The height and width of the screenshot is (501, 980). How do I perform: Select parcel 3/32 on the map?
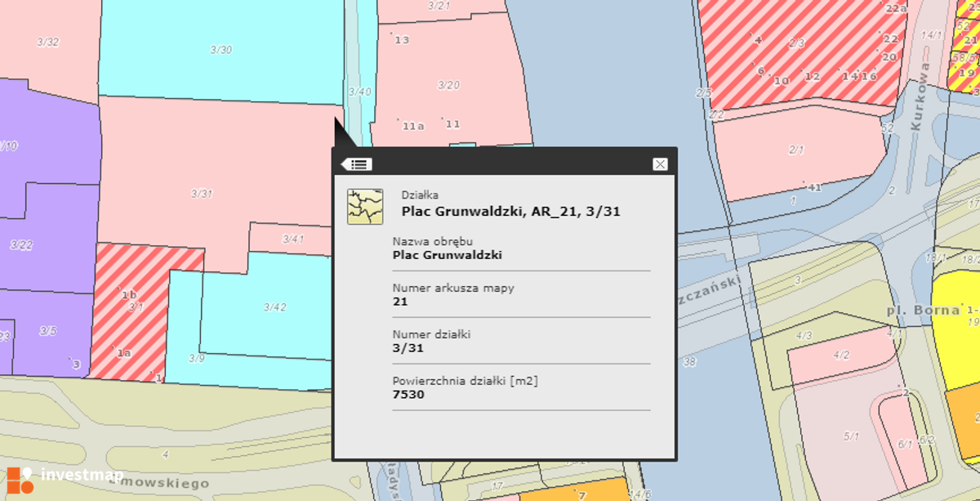click(x=47, y=42)
